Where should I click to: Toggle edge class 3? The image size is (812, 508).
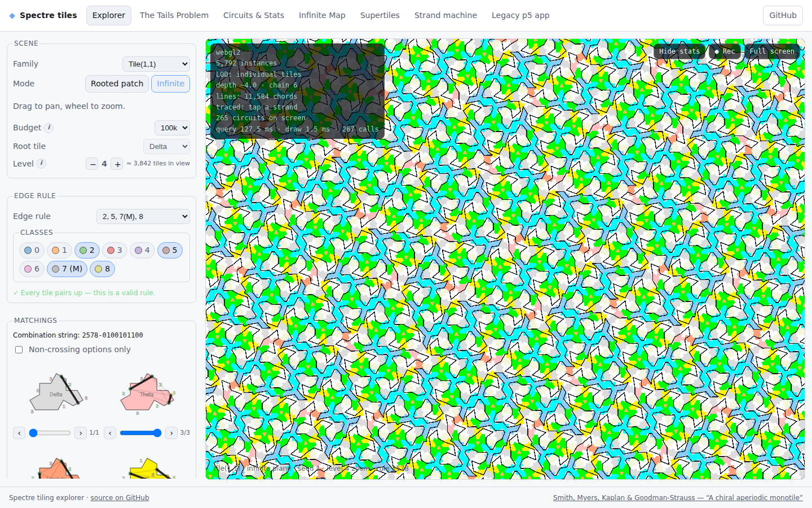(x=114, y=250)
